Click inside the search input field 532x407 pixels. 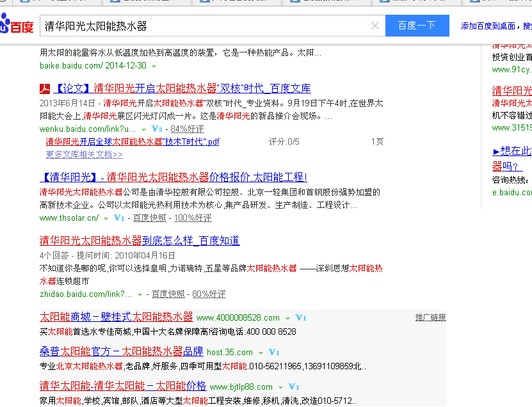point(205,26)
